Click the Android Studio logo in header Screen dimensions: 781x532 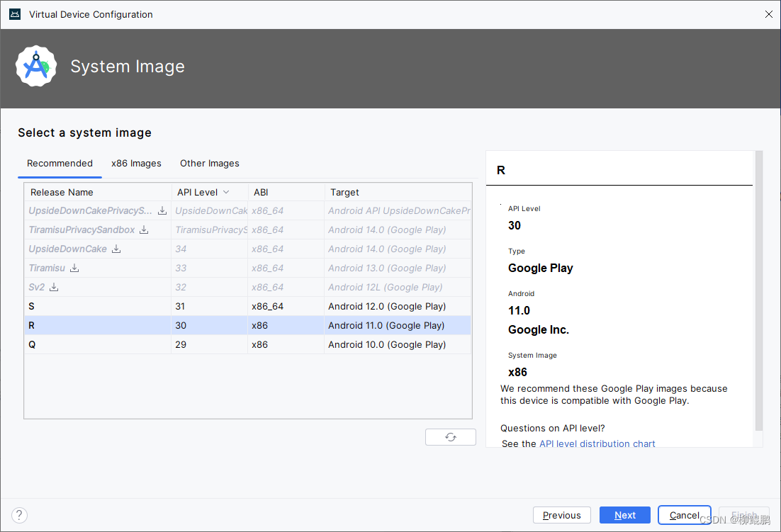tap(36, 67)
